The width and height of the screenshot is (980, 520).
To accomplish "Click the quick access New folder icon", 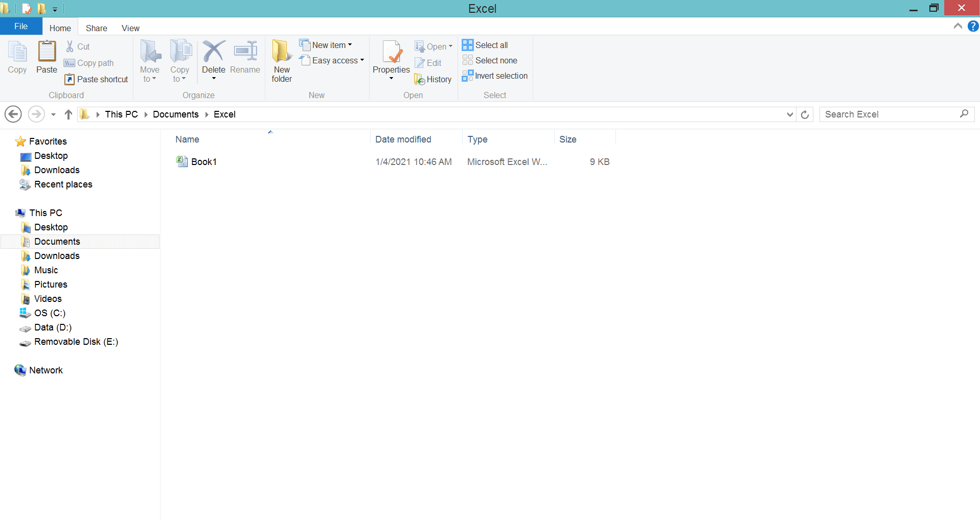I will [41, 9].
